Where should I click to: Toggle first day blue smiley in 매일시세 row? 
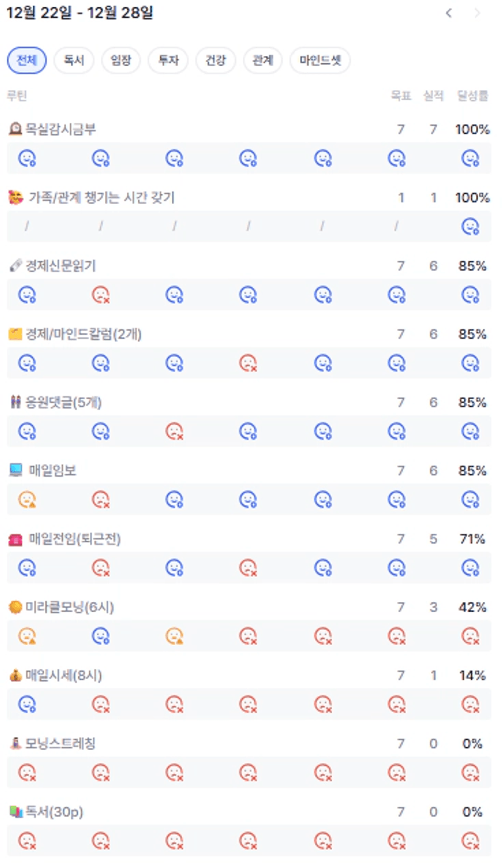click(x=27, y=705)
